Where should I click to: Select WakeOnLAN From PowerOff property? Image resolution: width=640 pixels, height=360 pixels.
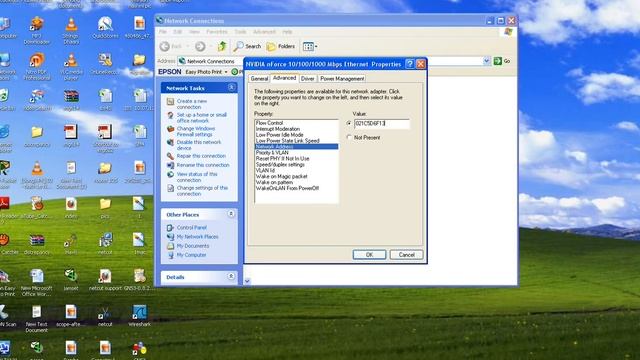296,188
